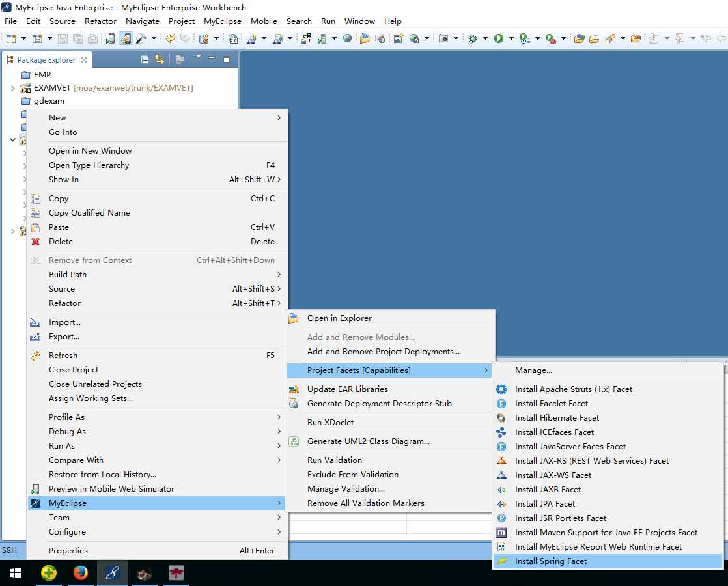
Task: Click the green Run play icon
Action: click(x=499, y=38)
